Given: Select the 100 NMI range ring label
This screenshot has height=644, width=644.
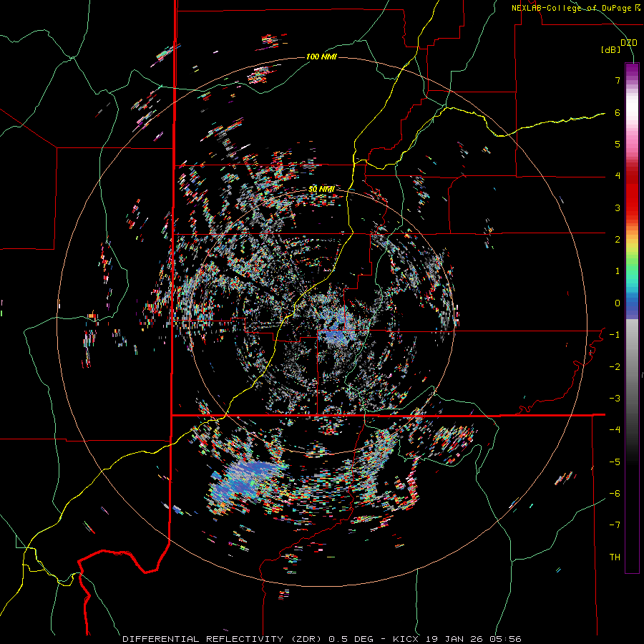Looking at the screenshot, I should pyautogui.click(x=321, y=57).
